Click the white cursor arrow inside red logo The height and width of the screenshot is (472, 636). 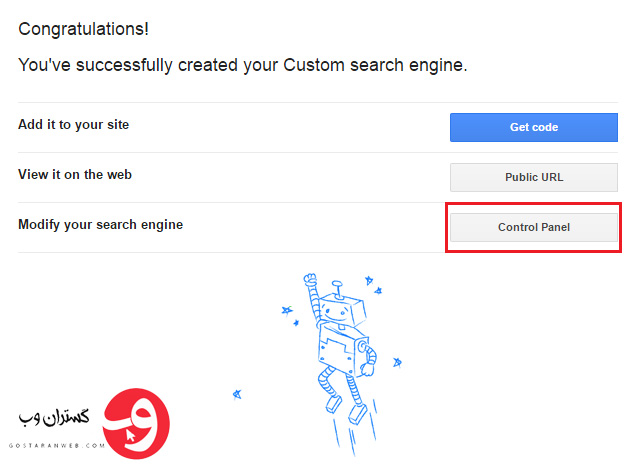pyautogui.click(x=130, y=436)
